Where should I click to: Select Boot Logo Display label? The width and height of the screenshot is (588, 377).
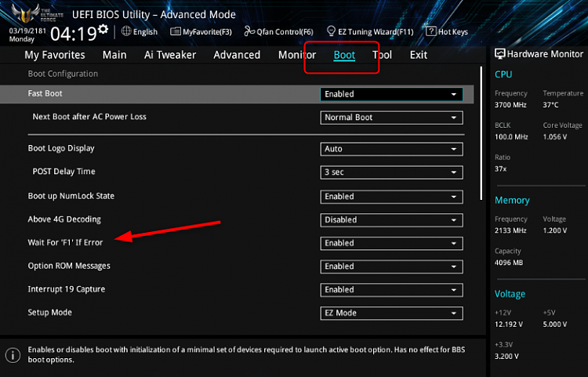point(61,148)
